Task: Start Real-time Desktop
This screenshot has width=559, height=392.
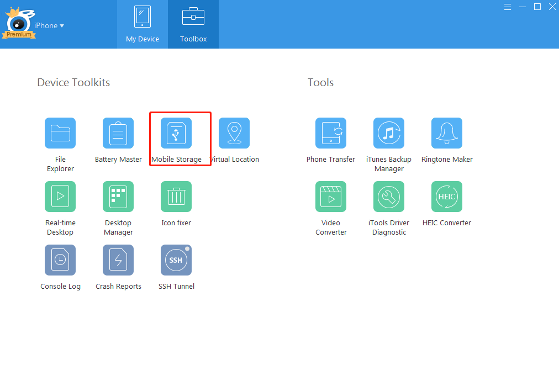Action: pyautogui.click(x=60, y=196)
